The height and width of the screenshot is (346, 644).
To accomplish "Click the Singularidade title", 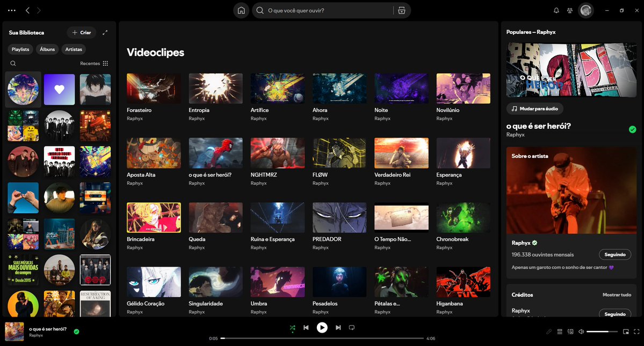I will [x=206, y=304].
